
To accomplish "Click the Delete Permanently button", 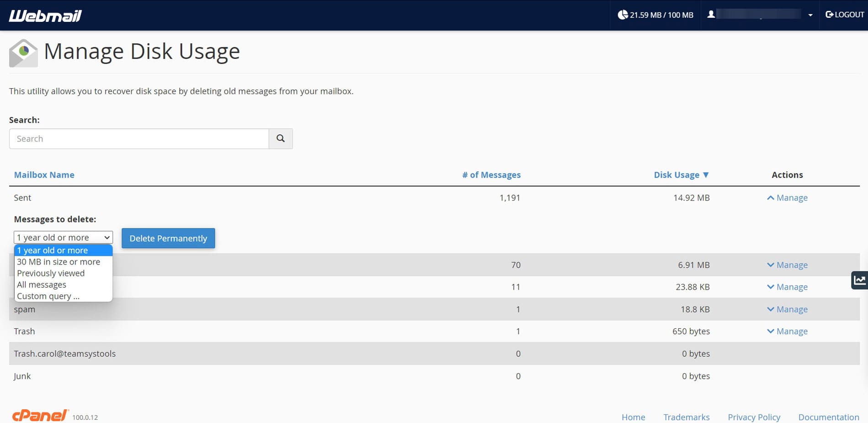I will pos(168,238).
